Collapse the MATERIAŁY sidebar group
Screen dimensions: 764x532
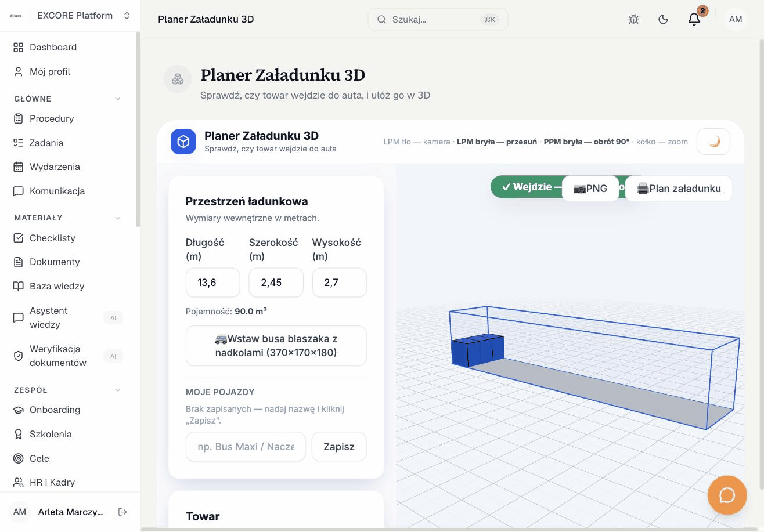(x=118, y=218)
